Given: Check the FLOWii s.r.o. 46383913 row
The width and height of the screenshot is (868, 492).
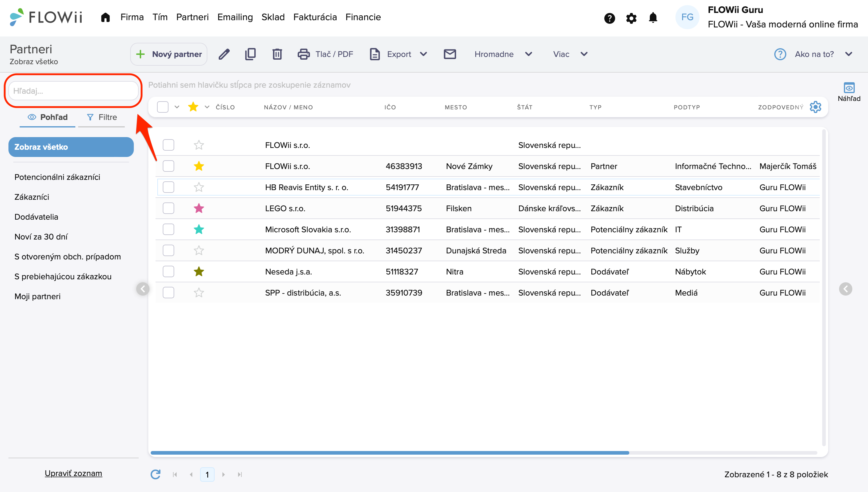Looking at the screenshot, I should point(168,166).
